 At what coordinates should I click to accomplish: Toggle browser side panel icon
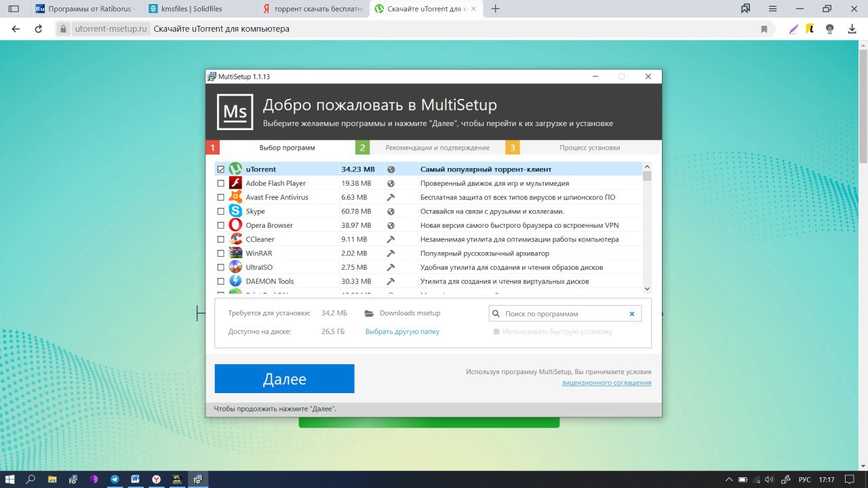pyautogui.click(x=14, y=9)
